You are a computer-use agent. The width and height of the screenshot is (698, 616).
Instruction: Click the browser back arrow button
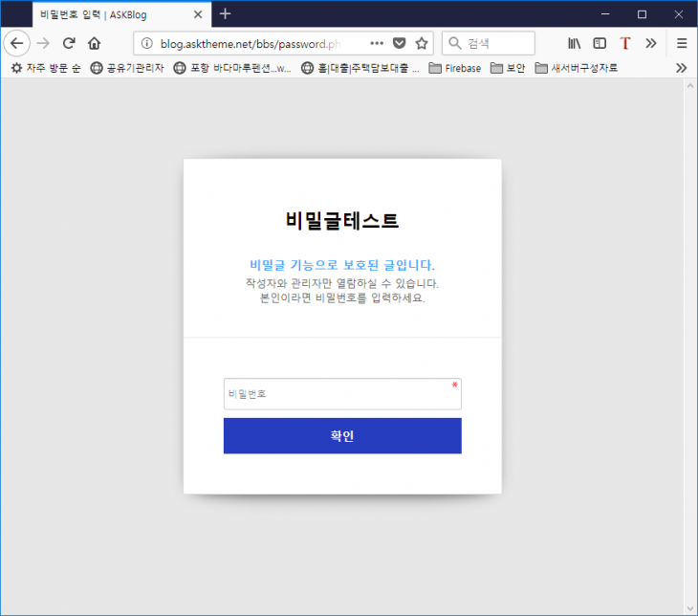16,43
